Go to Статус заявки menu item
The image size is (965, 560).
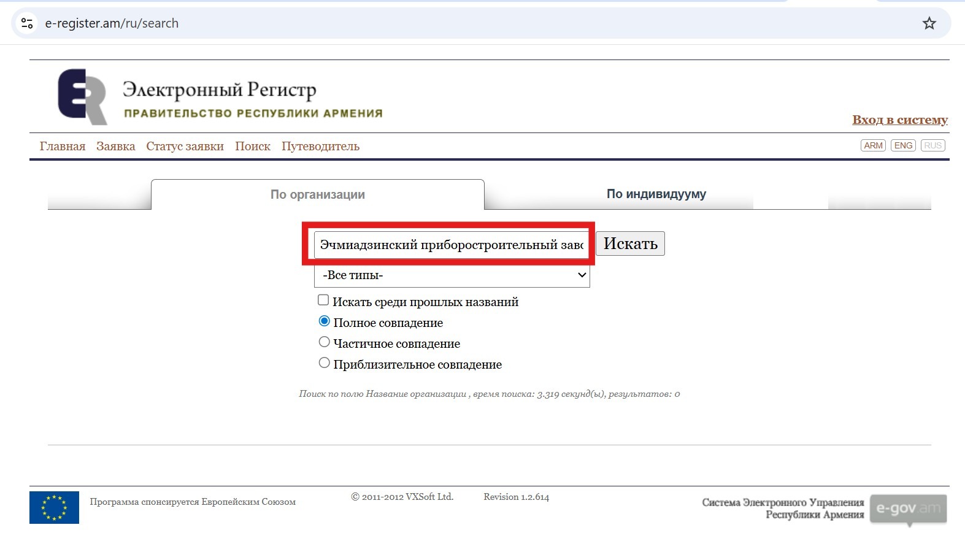(x=185, y=147)
